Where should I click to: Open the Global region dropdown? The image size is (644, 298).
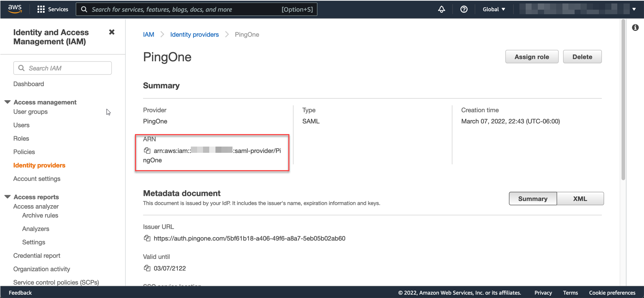[494, 9]
